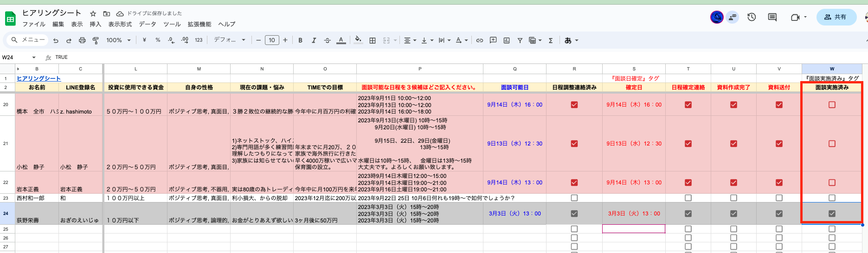Open the fill color picker
Viewport: 868px width, 253px height.
(358, 40)
